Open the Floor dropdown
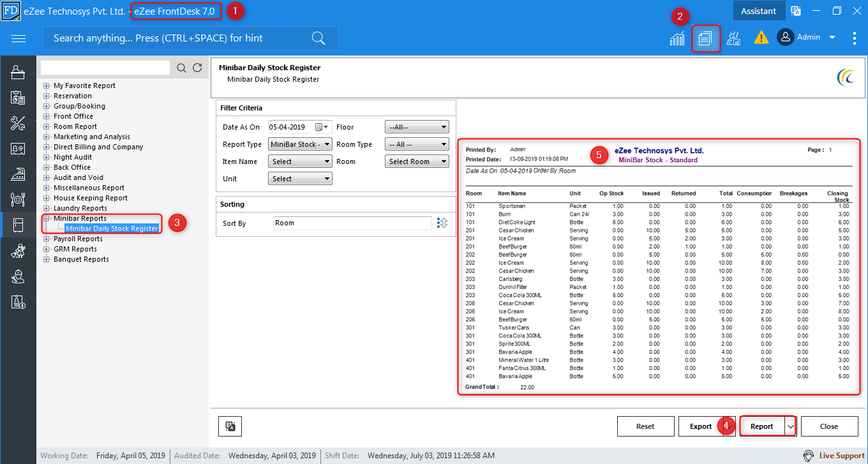868x464 pixels. (x=417, y=127)
